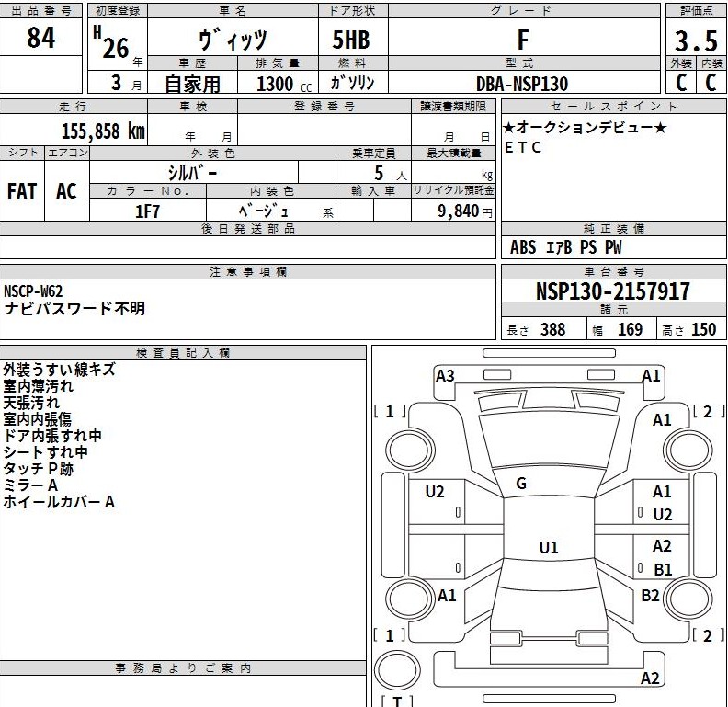Select the G mark on the windshield

click(521, 484)
